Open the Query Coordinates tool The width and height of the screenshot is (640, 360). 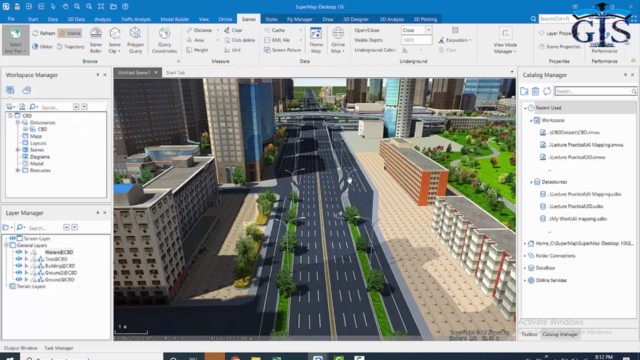(164, 40)
